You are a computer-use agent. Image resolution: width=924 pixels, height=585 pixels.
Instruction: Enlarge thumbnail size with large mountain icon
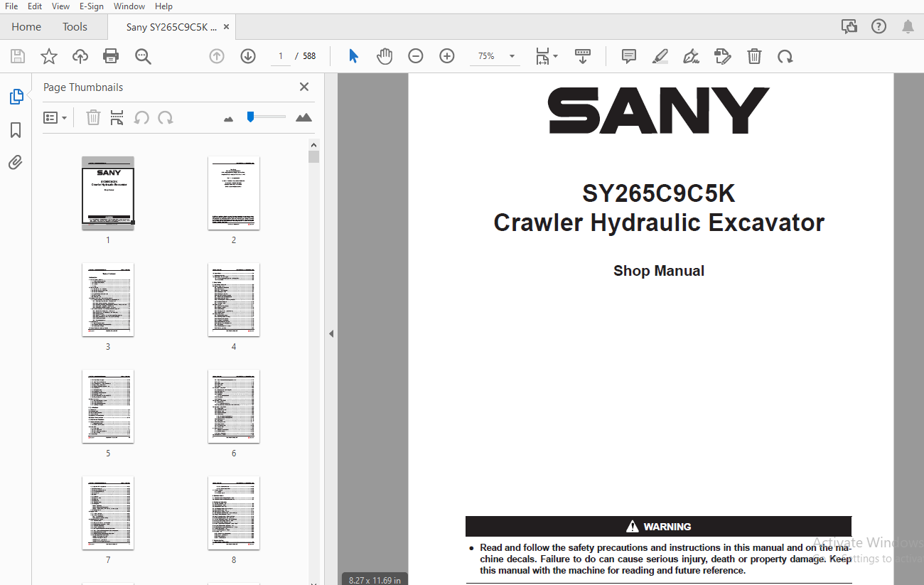tap(303, 117)
